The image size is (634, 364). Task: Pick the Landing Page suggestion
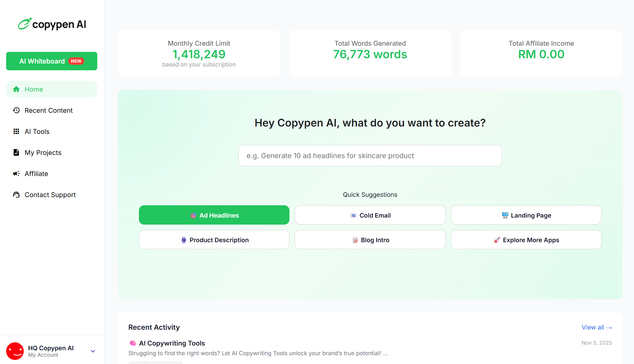point(526,215)
